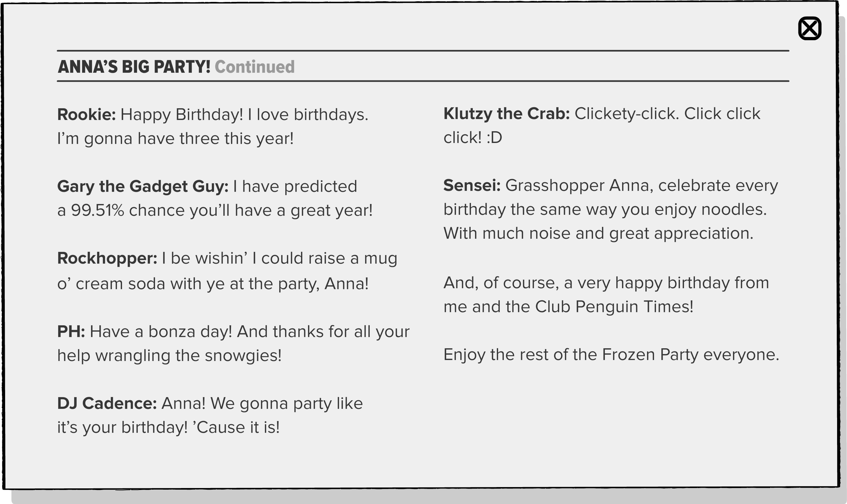The image size is (847, 504).
Task: Click "With much noise and great appreciation." line
Action: click(x=598, y=234)
